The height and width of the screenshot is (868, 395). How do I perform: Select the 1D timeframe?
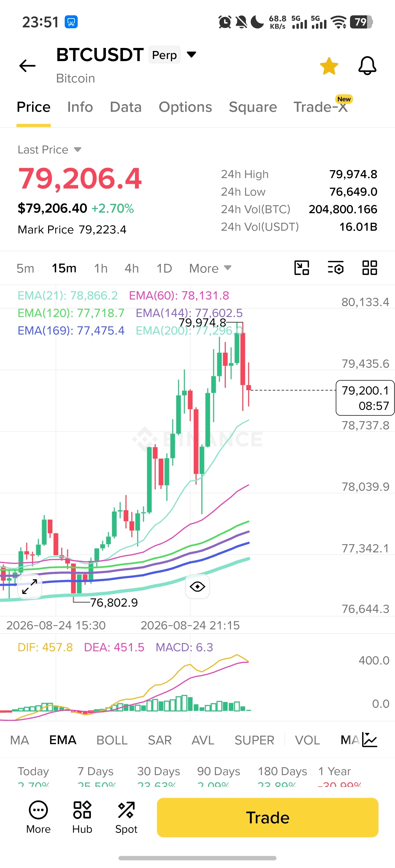(x=164, y=269)
